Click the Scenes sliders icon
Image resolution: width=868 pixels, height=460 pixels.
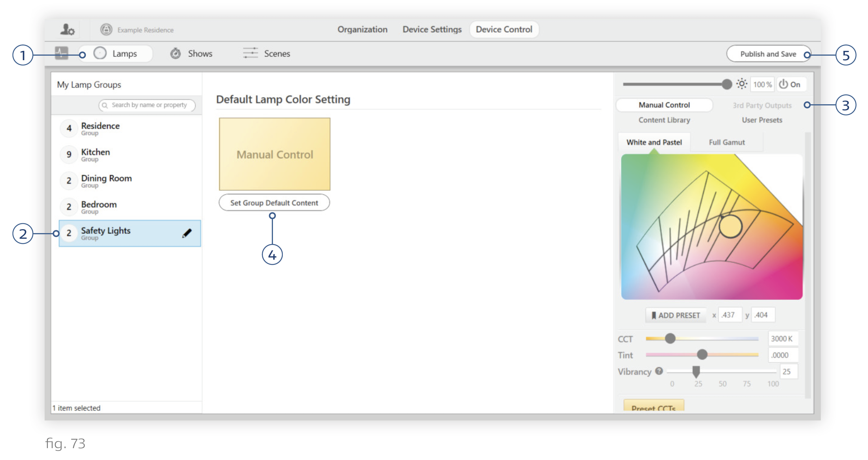pyautogui.click(x=250, y=53)
